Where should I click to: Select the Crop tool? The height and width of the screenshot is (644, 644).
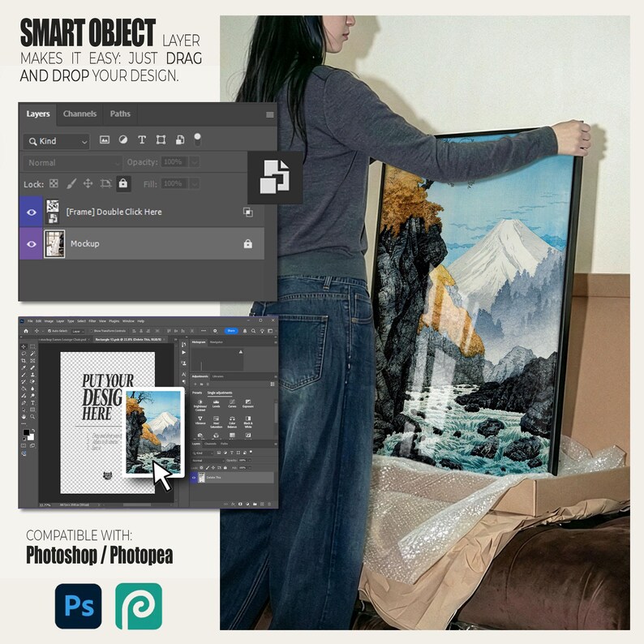click(x=24, y=361)
